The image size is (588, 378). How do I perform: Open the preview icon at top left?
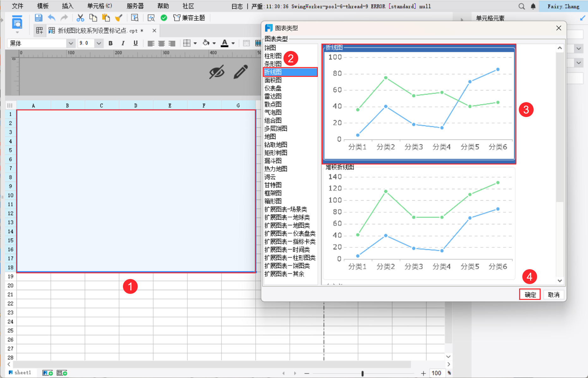point(17,23)
